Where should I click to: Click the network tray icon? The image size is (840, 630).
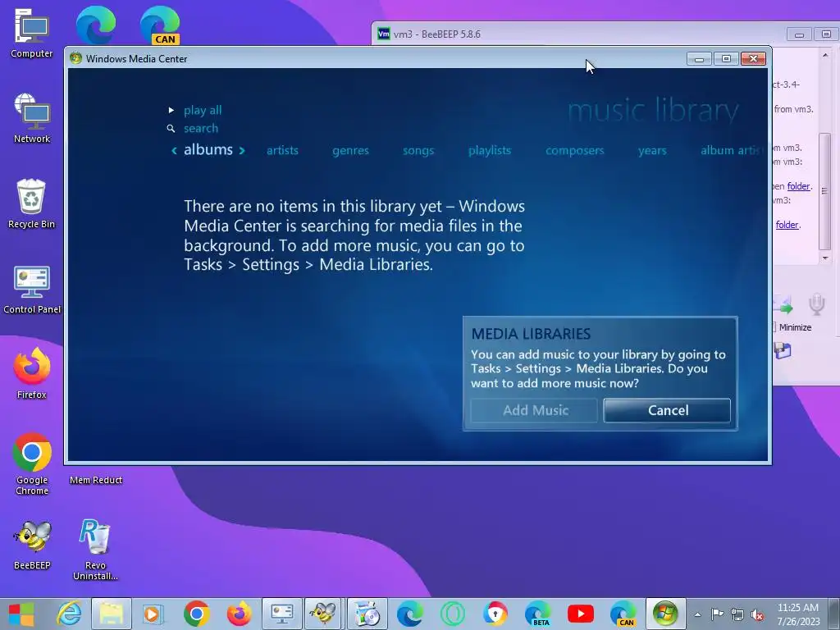click(x=737, y=614)
